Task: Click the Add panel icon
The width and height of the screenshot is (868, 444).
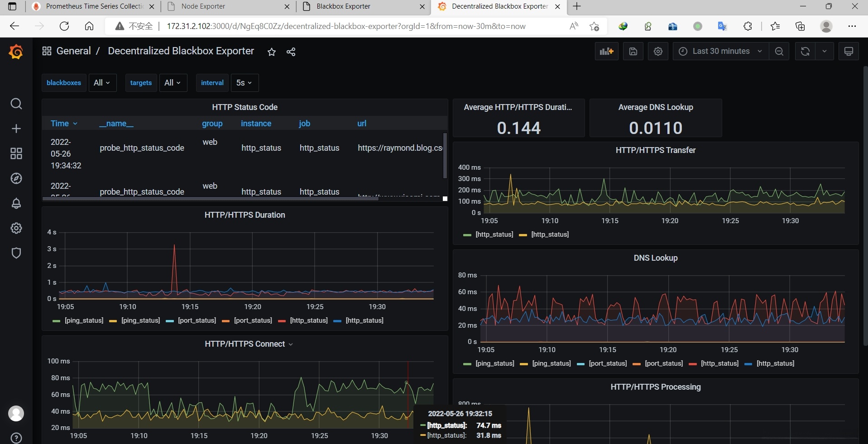Action: tap(606, 52)
